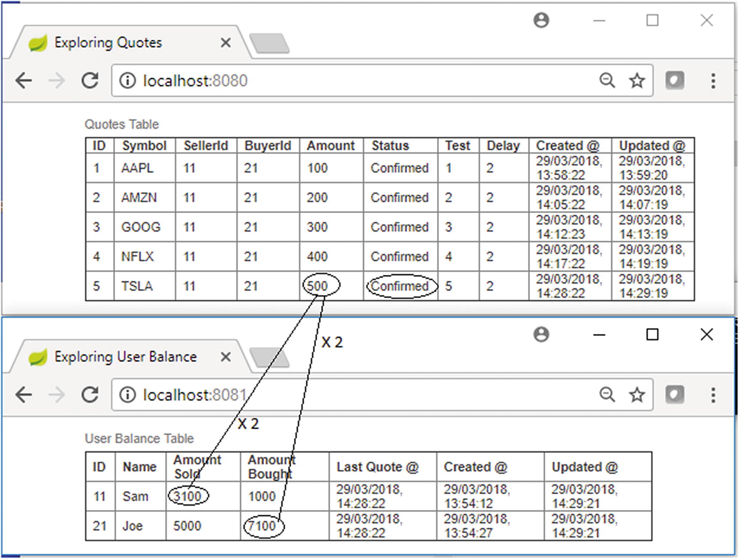Open Chrome menu in Exploring Quotes window
The height and width of the screenshot is (560, 740).
coord(713,81)
